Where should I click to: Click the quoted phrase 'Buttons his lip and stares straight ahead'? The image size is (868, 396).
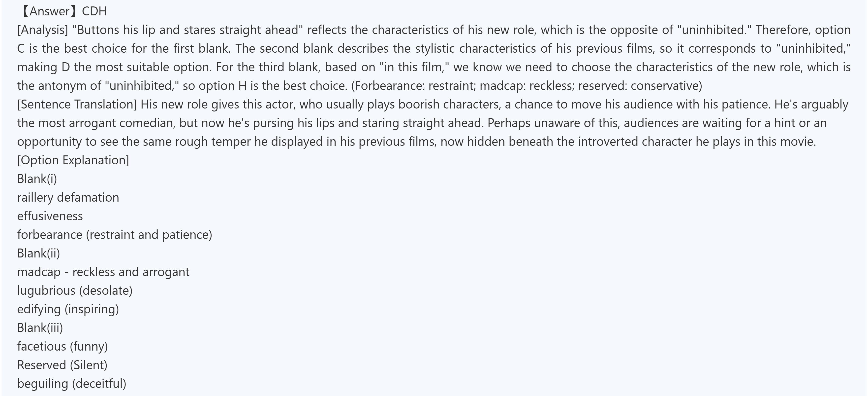[188, 30]
